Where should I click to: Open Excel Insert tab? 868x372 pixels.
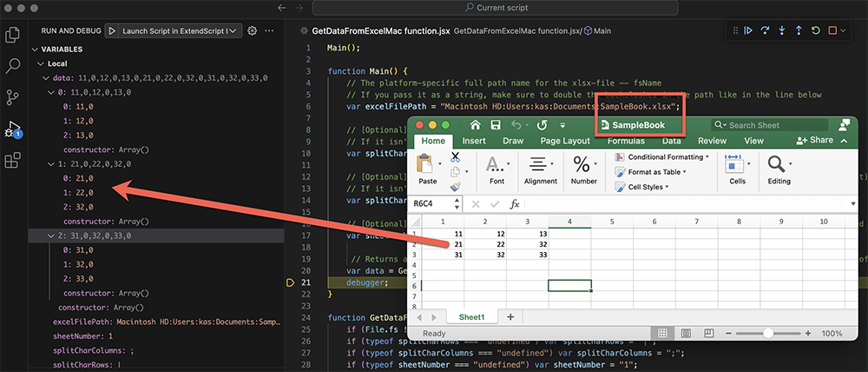click(474, 141)
